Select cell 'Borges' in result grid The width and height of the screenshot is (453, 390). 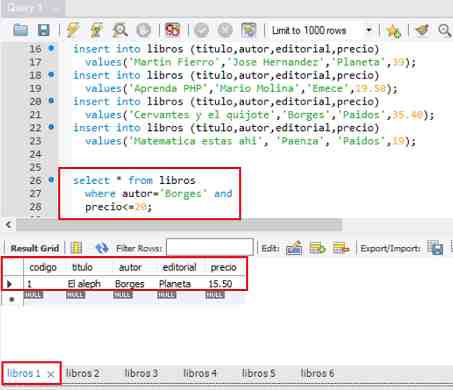tap(130, 284)
